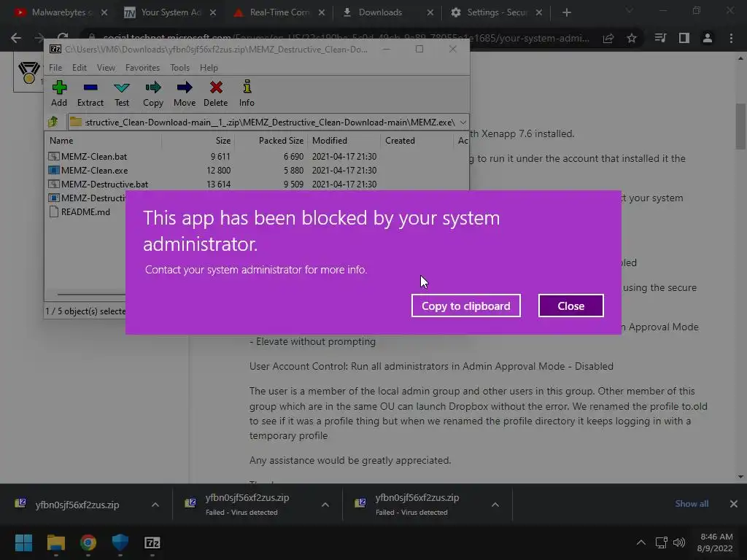This screenshot has width=747, height=560.
Task: Click the Delete icon in 7-Zip toolbar
Action: [216, 87]
